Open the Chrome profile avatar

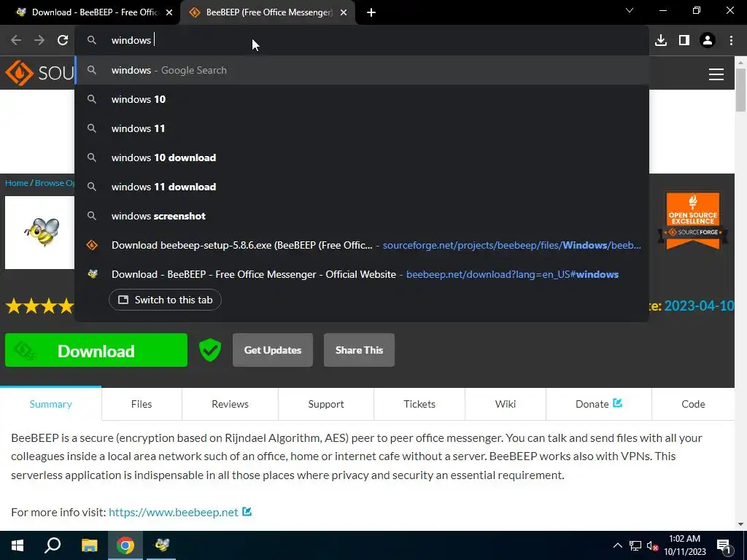point(708,40)
